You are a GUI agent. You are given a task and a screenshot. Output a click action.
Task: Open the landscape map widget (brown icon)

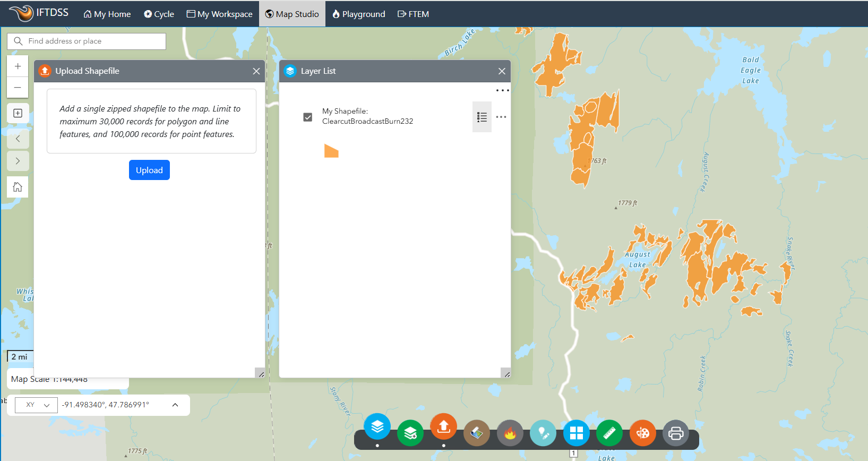[477, 433]
